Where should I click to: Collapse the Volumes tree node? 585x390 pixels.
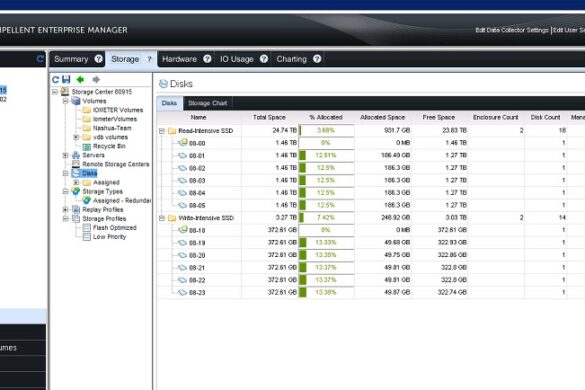(x=66, y=101)
